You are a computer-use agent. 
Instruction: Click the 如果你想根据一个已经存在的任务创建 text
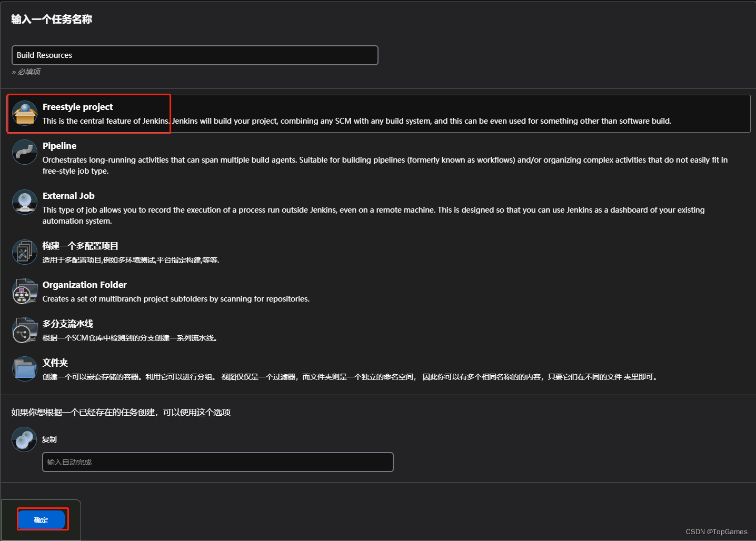[121, 412]
